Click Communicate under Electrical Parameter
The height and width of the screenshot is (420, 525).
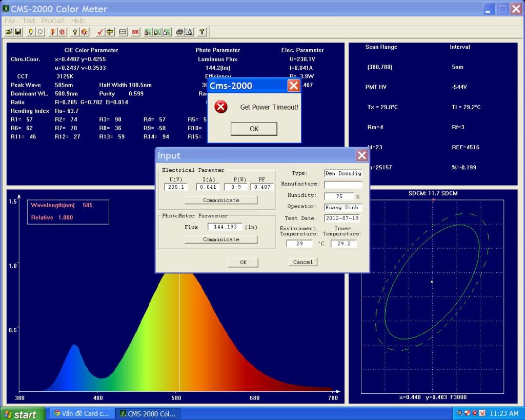click(221, 200)
